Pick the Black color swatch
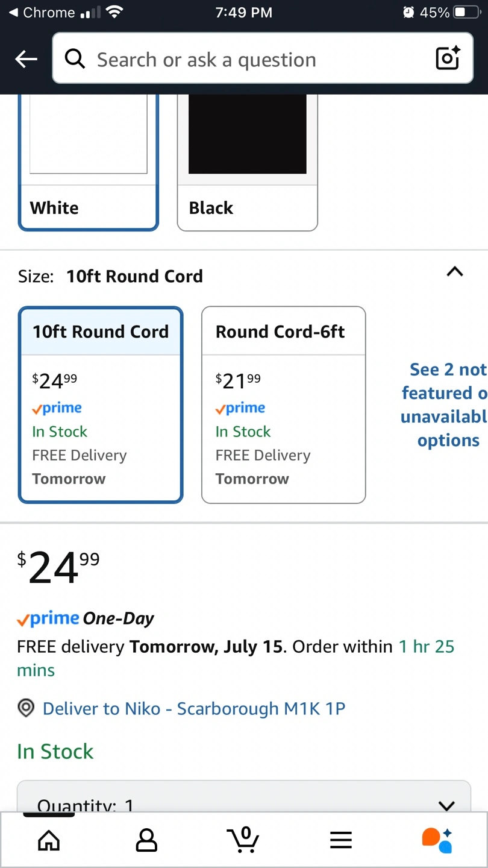 click(247, 163)
